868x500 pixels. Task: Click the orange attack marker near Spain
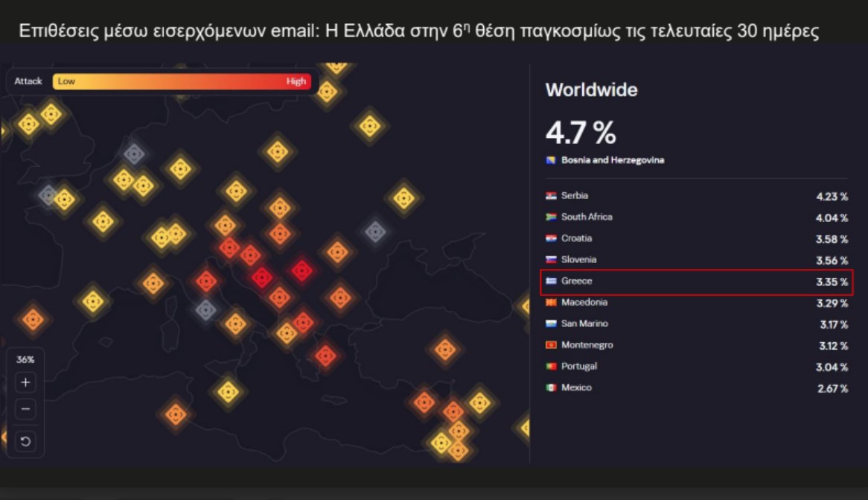32,319
